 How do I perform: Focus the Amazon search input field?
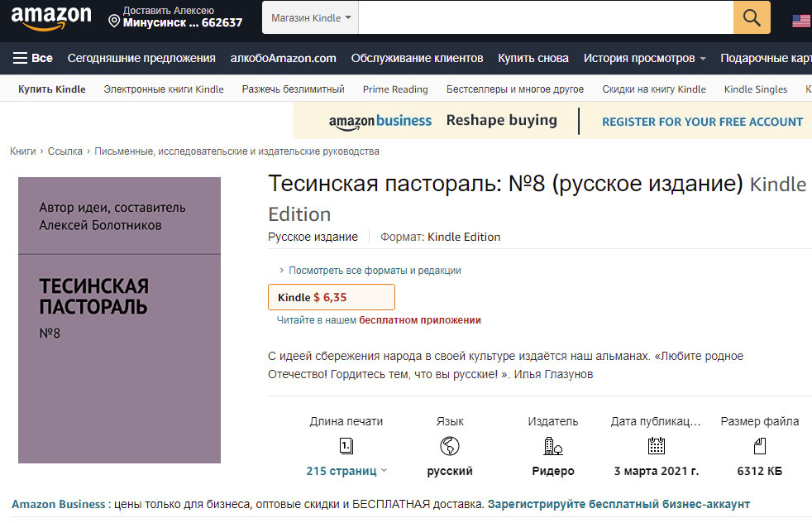tap(546, 17)
